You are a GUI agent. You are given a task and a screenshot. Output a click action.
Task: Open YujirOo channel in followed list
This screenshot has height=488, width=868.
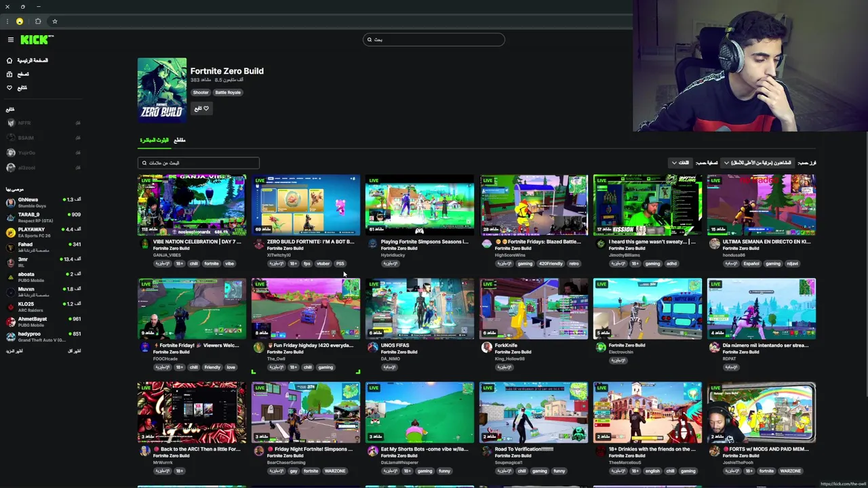[43, 152]
